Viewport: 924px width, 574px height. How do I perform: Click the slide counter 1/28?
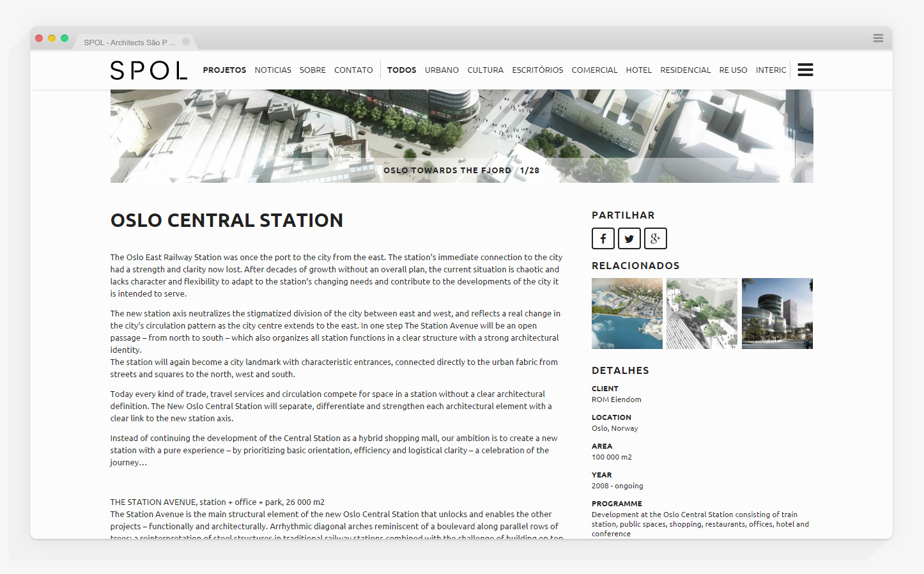pyautogui.click(x=530, y=171)
